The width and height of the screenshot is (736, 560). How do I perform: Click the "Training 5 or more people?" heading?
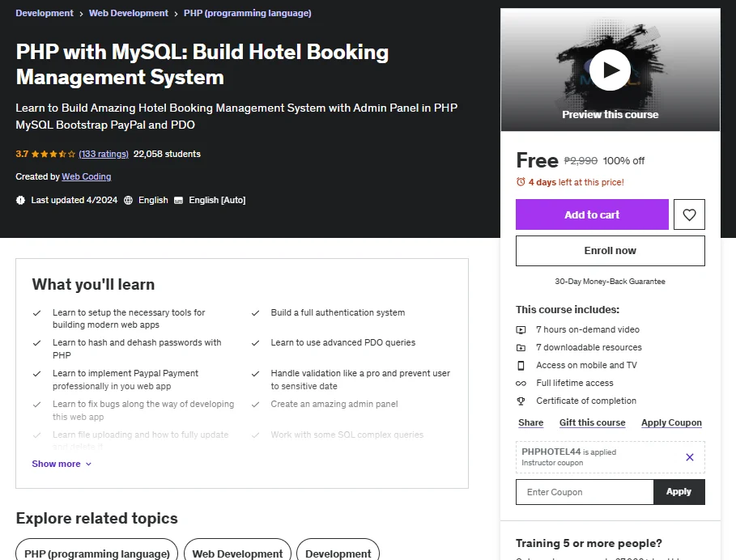pos(589,543)
